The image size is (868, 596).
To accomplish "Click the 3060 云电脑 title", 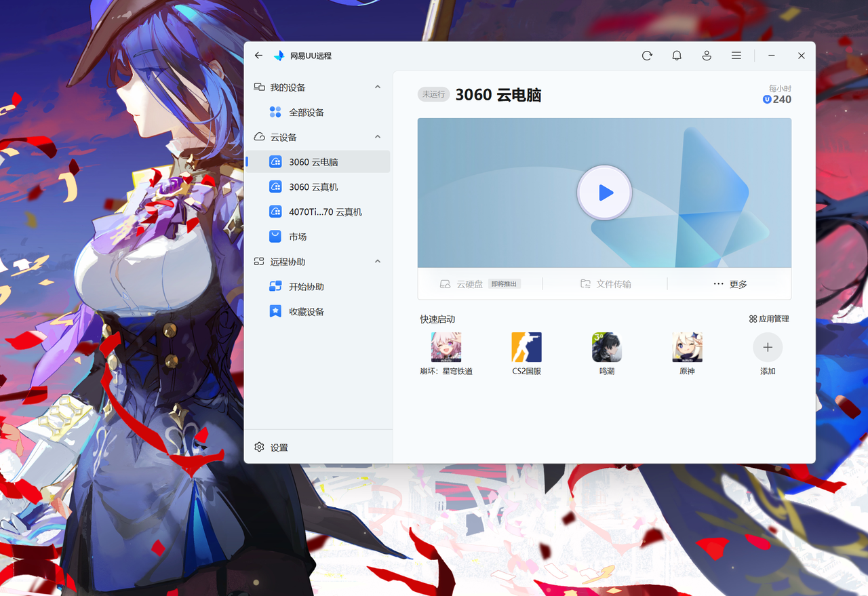I will coord(498,95).
